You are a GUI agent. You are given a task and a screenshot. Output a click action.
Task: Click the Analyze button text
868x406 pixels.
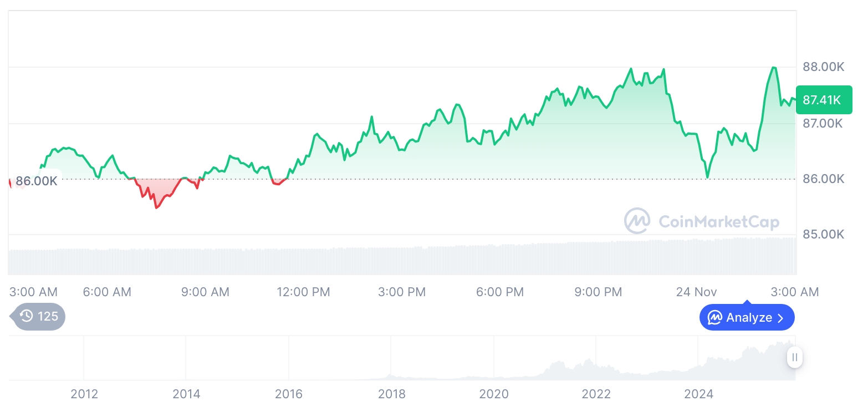pos(749,318)
